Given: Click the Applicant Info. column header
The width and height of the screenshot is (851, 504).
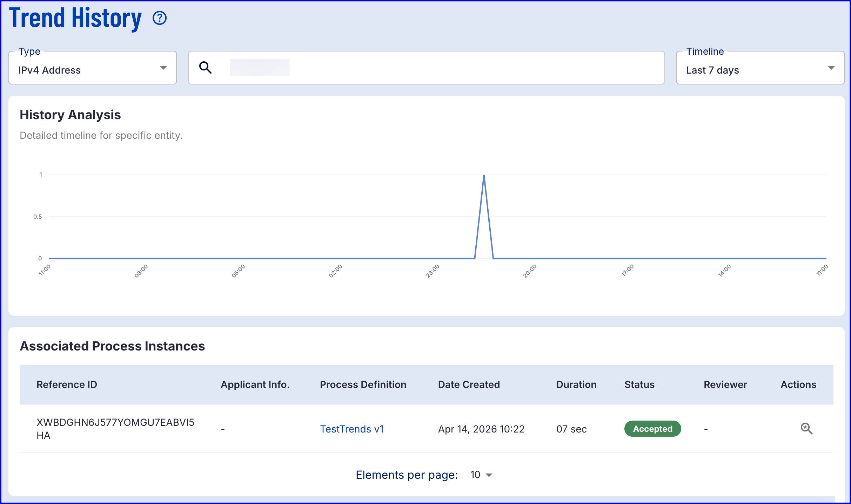Looking at the screenshot, I should coord(255,384).
